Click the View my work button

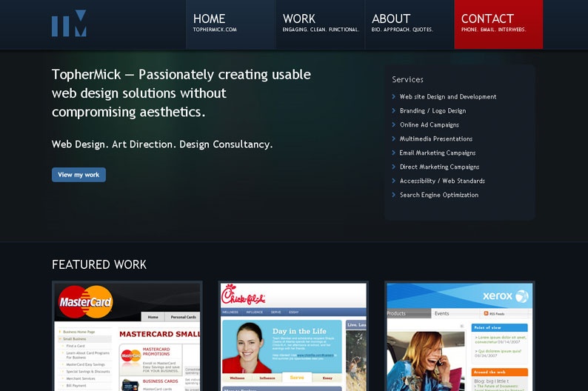pos(78,175)
